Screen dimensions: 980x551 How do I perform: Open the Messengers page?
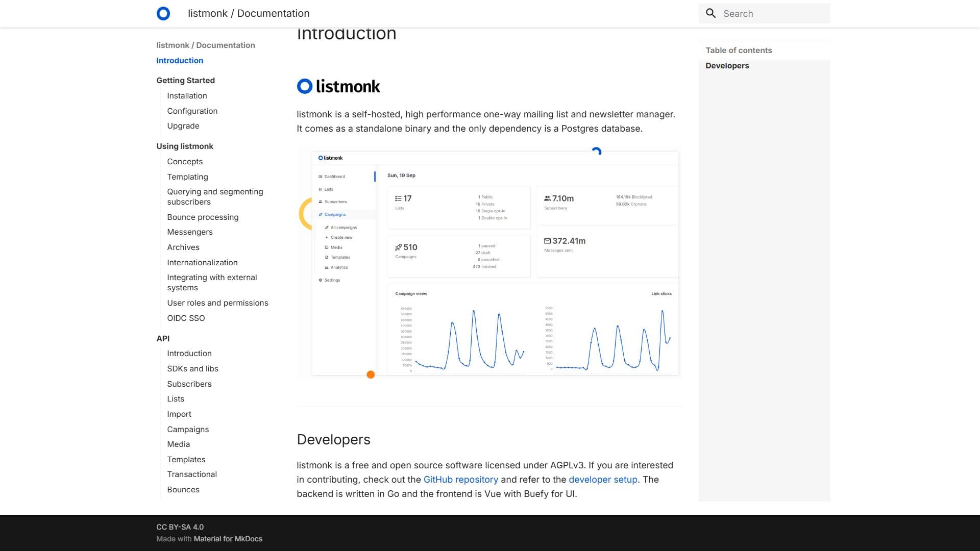pyautogui.click(x=190, y=232)
